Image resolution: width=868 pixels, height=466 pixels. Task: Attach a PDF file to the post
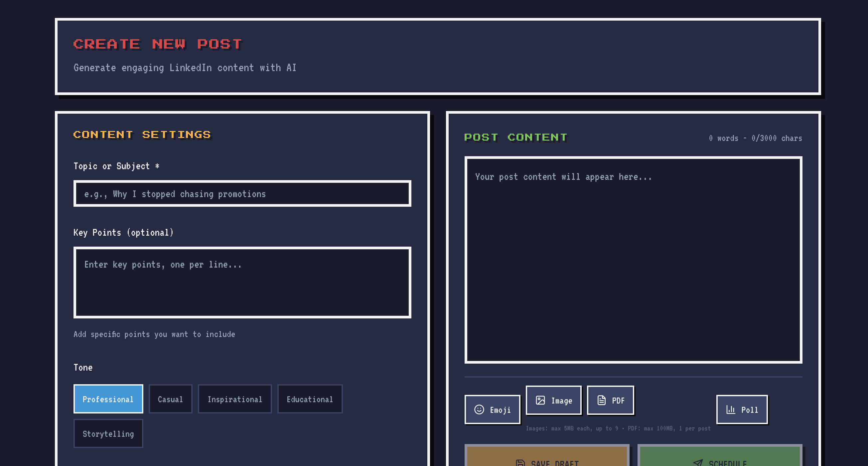pyautogui.click(x=611, y=400)
